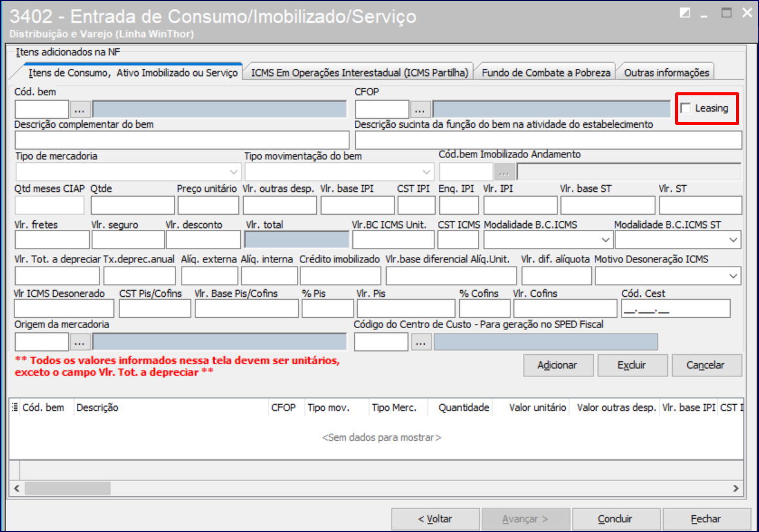The width and height of the screenshot is (759, 532).
Task: Click the Vlr. base IPI field
Action: [357, 205]
